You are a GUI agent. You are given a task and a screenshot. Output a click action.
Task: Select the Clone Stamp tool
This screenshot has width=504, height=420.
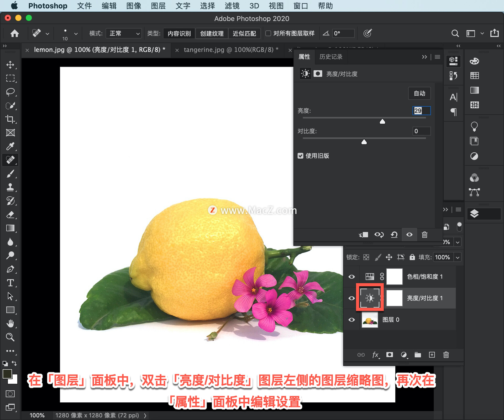(10, 187)
